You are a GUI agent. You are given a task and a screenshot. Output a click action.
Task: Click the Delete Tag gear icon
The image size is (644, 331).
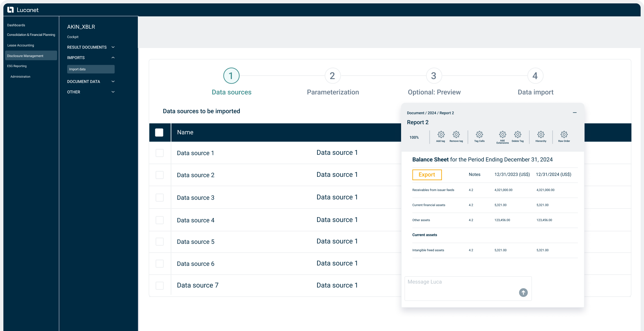[517, 134]
